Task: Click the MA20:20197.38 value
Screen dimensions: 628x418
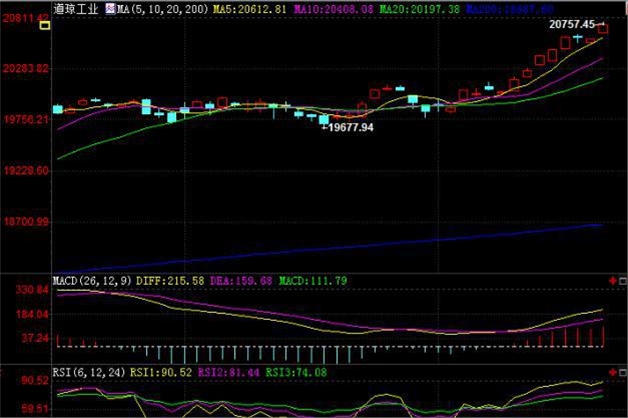Action: (420, 9)
